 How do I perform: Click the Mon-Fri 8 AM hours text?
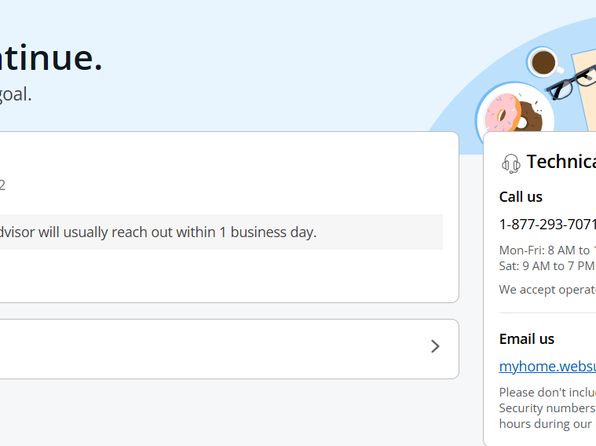(x=547, y=250)
